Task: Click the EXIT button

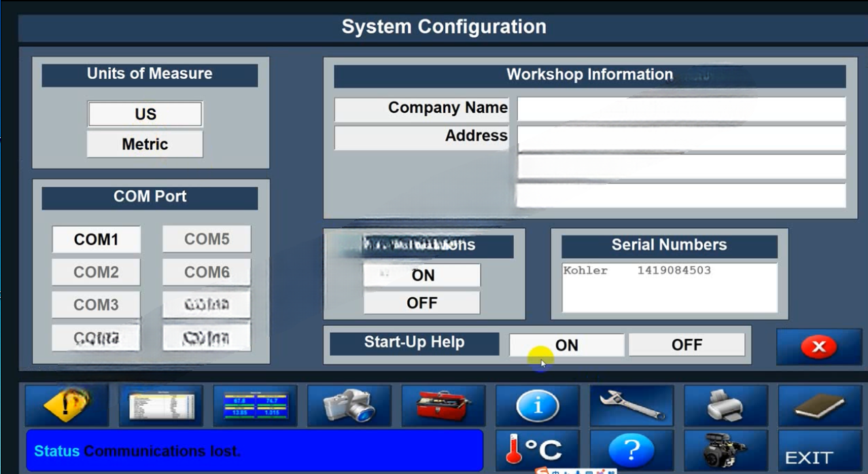Action: tap(819, 454)
